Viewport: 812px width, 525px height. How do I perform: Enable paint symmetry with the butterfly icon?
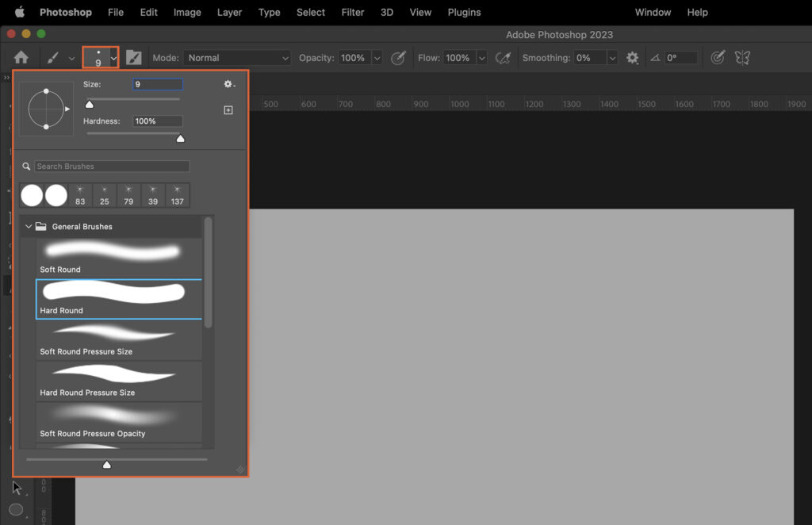(742, 57)
